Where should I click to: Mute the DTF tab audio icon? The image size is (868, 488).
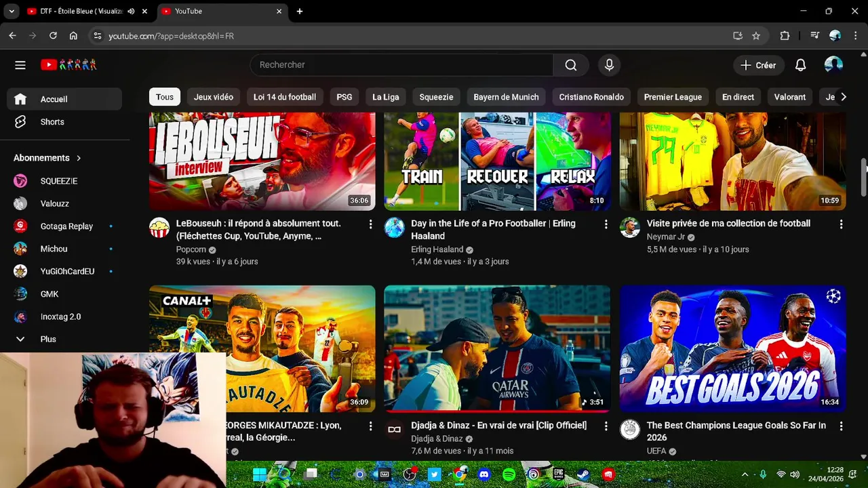131,12
